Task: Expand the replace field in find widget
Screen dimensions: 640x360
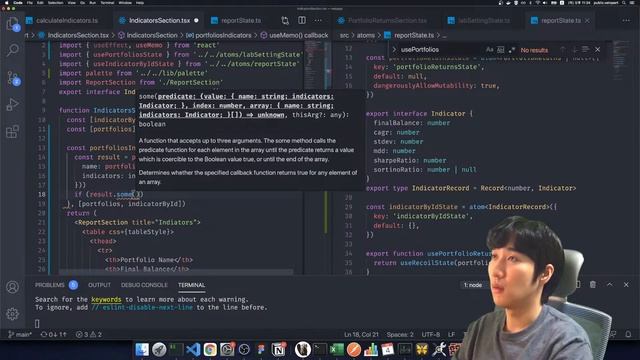Action: click(x=394, y=50)
